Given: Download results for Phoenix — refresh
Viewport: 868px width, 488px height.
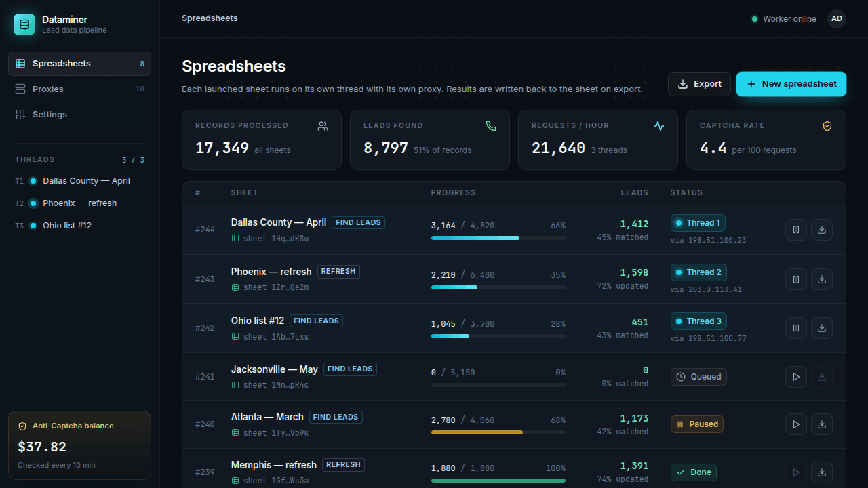Looking at the screenshot, I should point(822,279).
